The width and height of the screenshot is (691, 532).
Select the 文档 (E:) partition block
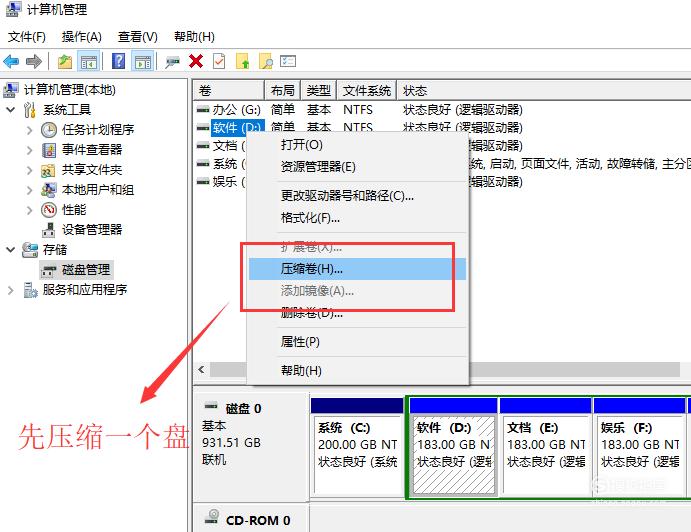click(546, 447)
